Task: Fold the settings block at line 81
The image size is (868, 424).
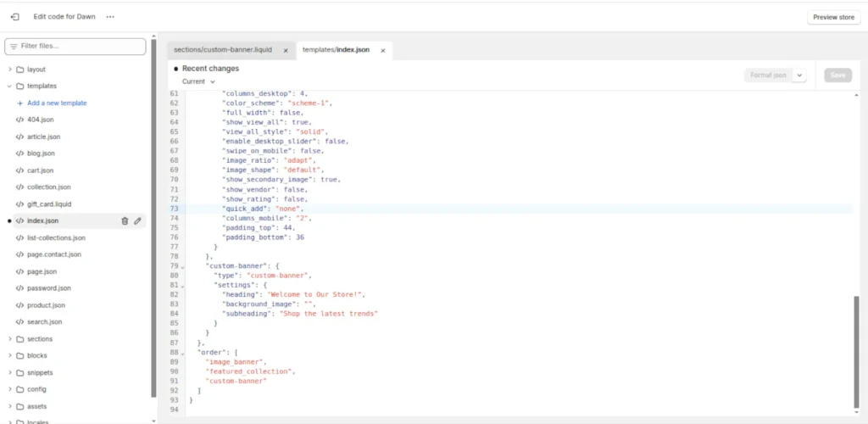Action: pyautogui.click(x=183, y=286)
